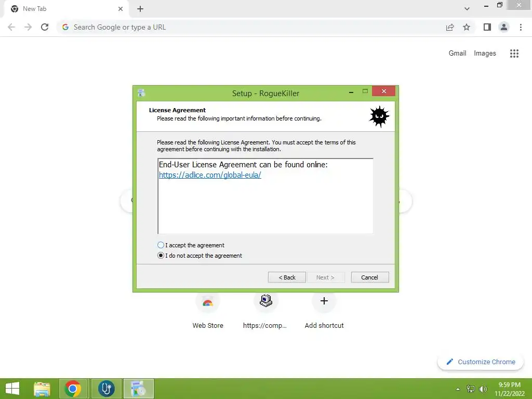Reload the Chrome page
532x399 pixels.
[x=45, y=27]
